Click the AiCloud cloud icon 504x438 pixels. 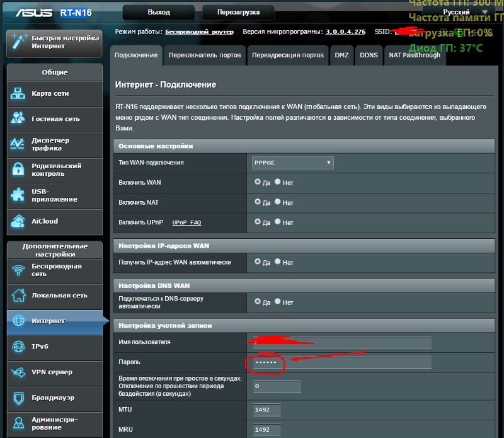(x=18, y=221)
